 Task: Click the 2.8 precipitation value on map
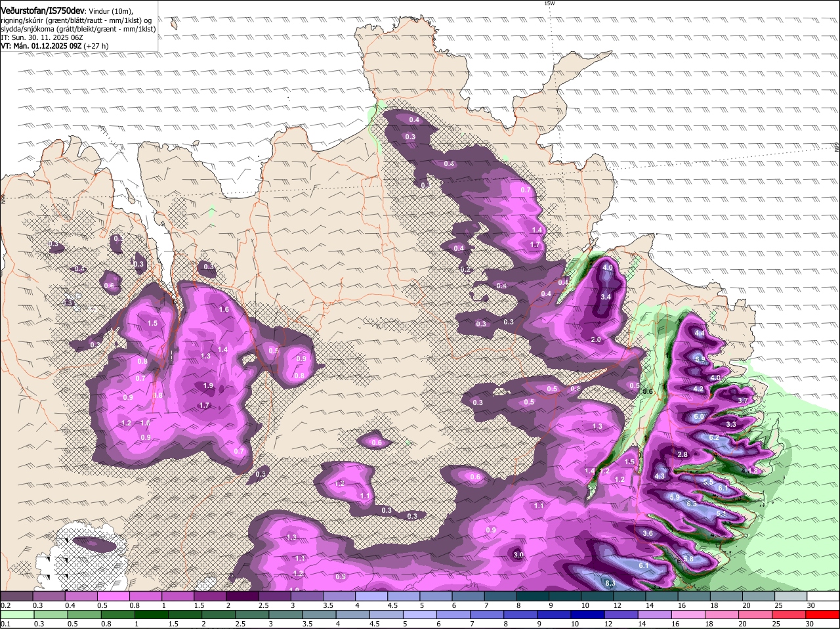coord(682,454)
